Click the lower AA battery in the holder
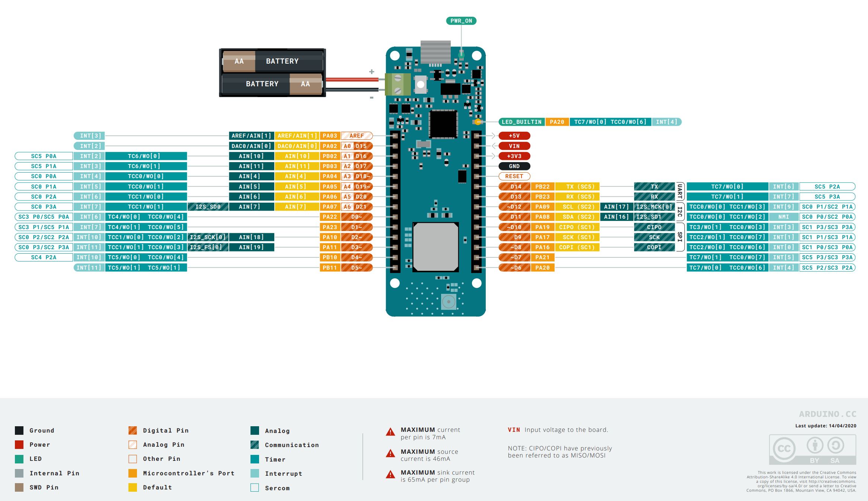868x501 pixels. (x=272, y=84)
